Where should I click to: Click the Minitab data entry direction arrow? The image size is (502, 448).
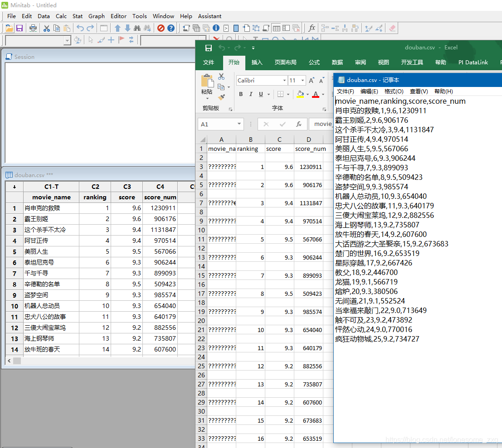(x=15, y=187)
